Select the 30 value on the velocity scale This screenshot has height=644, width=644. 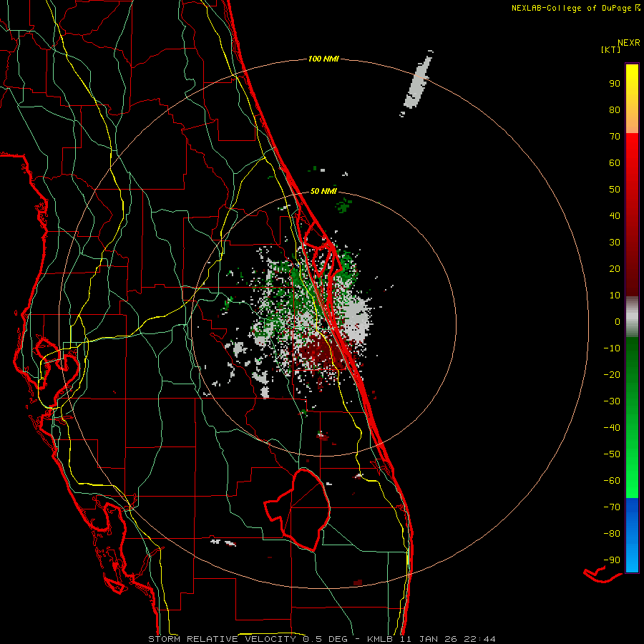[615, 243]
